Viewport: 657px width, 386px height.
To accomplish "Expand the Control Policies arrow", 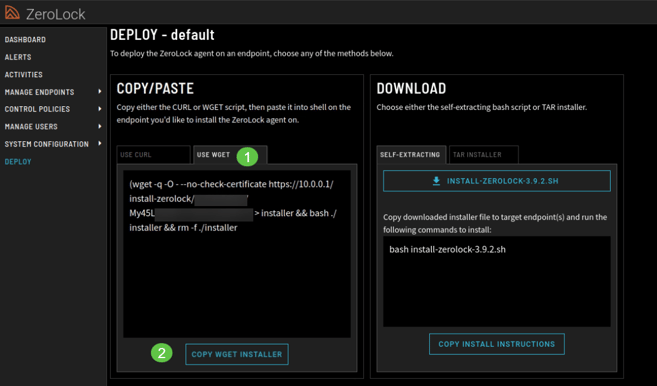I will coord(100,109).
